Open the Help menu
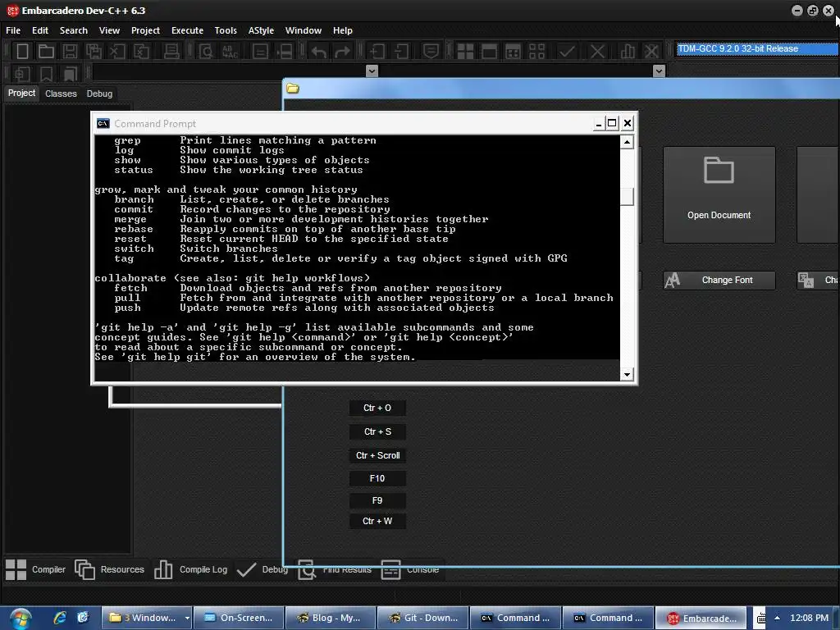Viewport: 840px width, 630px height. pyautogui.click(x=342, y=30)
